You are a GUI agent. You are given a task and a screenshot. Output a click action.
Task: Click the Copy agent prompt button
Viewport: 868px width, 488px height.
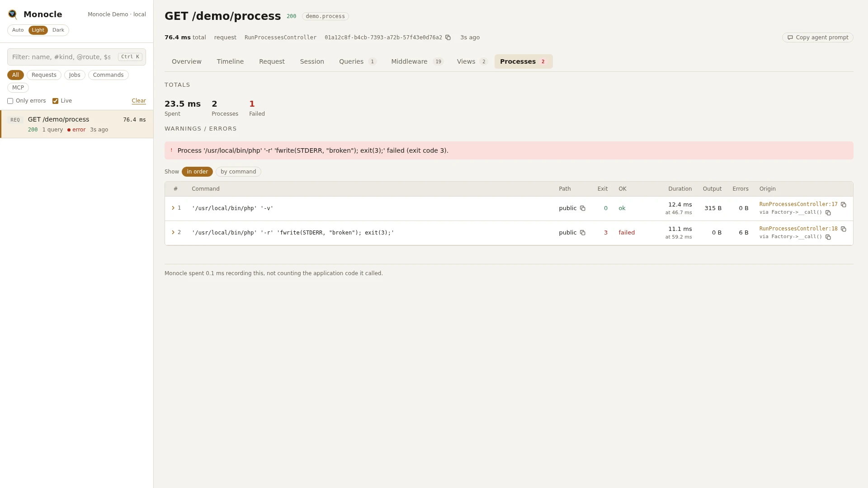pyautogui.click(x=818, y=38)
